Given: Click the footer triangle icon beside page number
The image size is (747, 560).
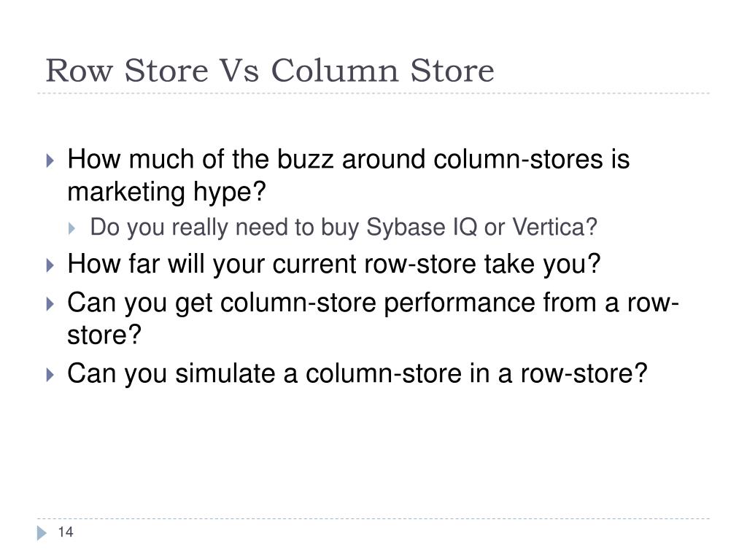Looking at the screenshot, I should pyautogui.click(x=42, y=532).
